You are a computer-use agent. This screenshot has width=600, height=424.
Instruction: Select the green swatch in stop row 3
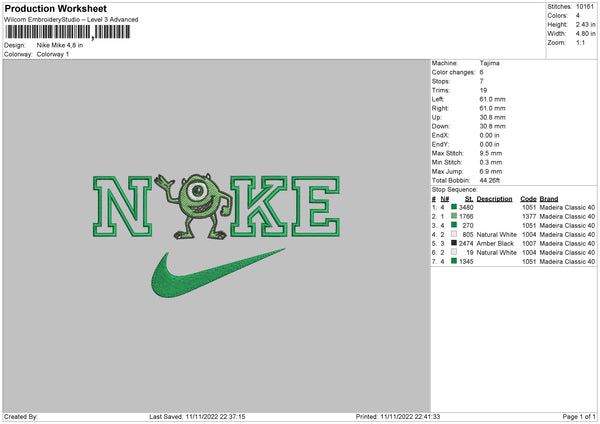pos(454,225)
